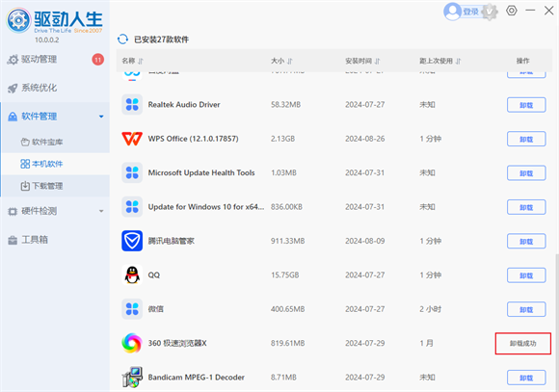Select the 360 极速浏览器X name
Screen dimensions: 559x392
[x=177, y=343]
